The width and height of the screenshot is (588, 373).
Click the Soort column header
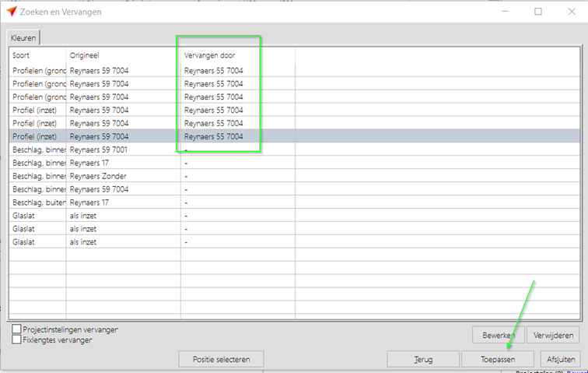[x=37, y=55]
